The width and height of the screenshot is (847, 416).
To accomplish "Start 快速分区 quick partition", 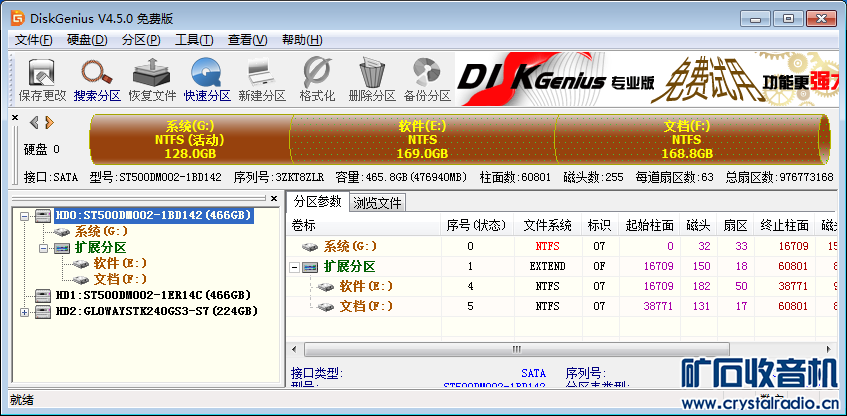I will coord(207,80).
